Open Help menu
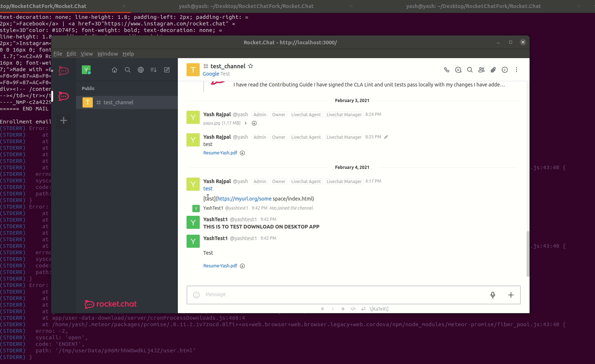The height and width of the screenshot is (364, 595). click(x=128, y=53)
